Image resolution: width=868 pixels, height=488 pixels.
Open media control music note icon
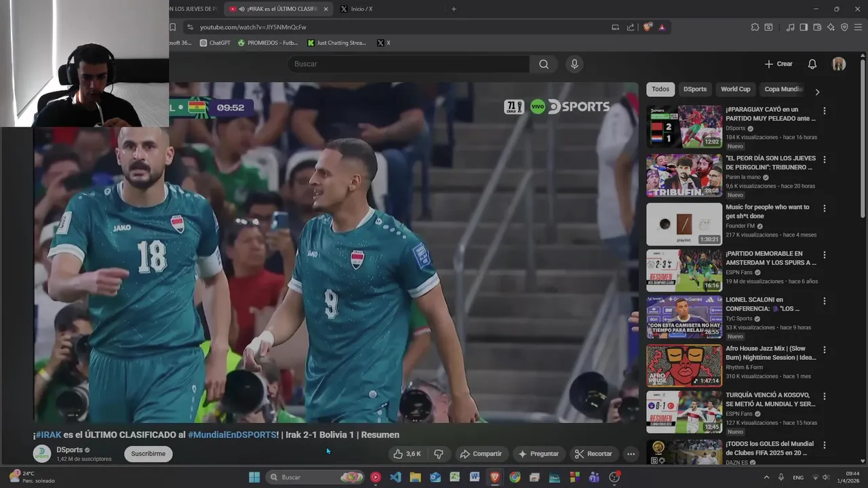790,27
